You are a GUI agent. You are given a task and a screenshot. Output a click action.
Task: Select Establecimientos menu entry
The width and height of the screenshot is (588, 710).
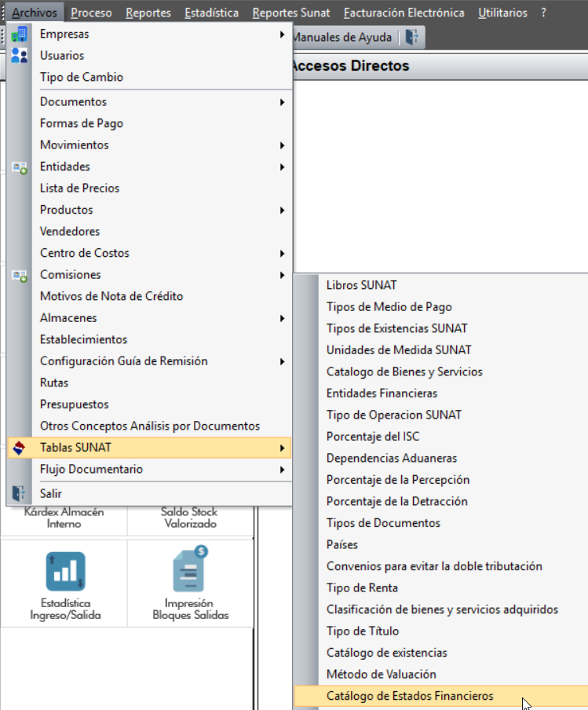pos(149,339)
